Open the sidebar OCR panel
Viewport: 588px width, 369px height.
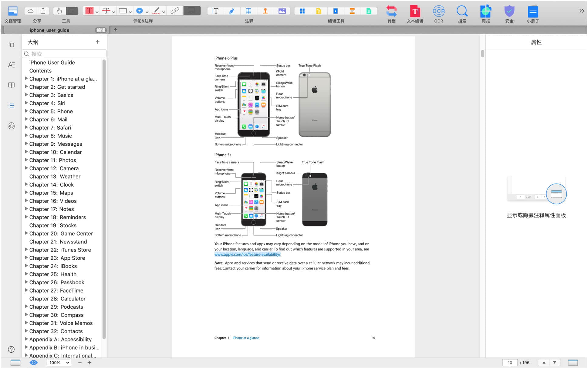[x=11, y=126]
